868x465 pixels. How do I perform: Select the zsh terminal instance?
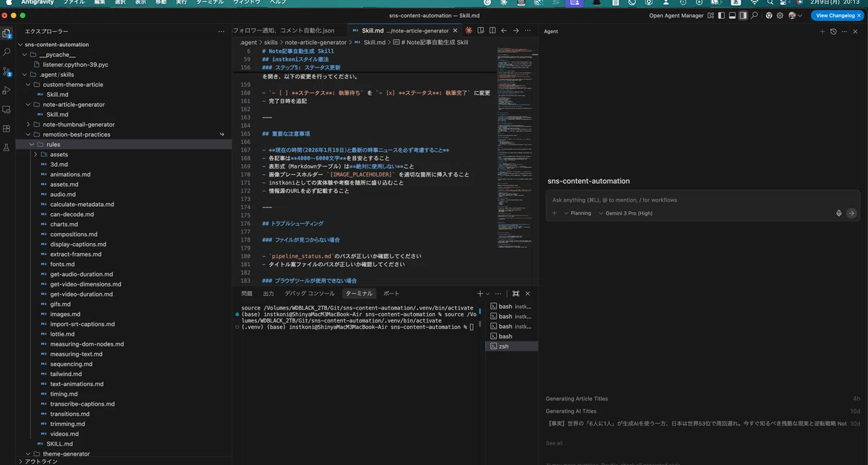coord(511,346)
